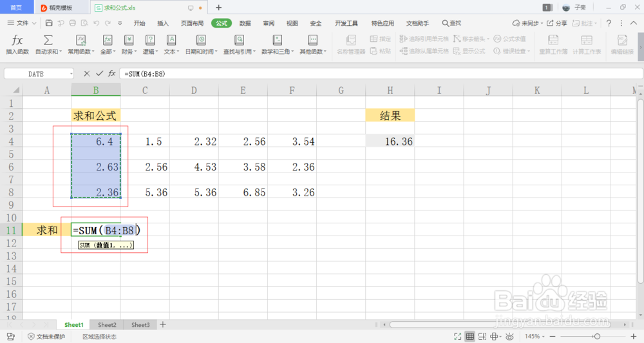
Task: Open the 查找与引用 functions icon
Action: tap(239, 40)
